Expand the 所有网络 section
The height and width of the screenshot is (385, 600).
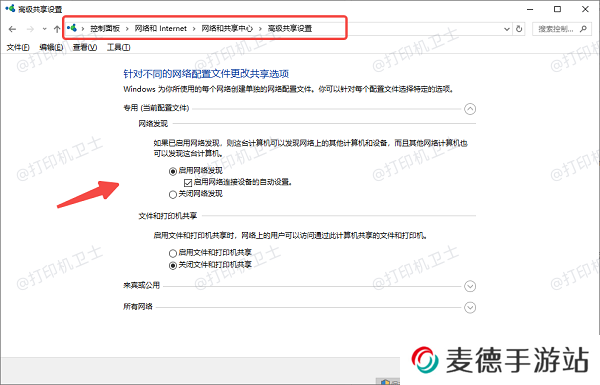(470, 307)
